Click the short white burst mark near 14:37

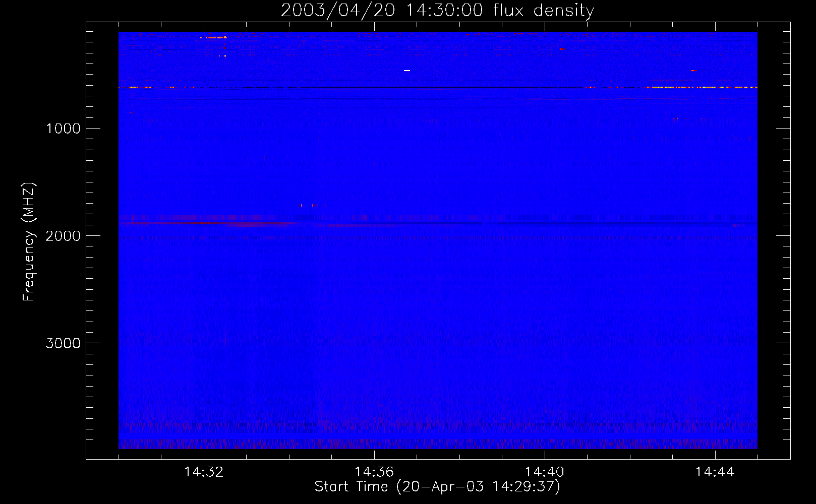click(x=407, y=71)
